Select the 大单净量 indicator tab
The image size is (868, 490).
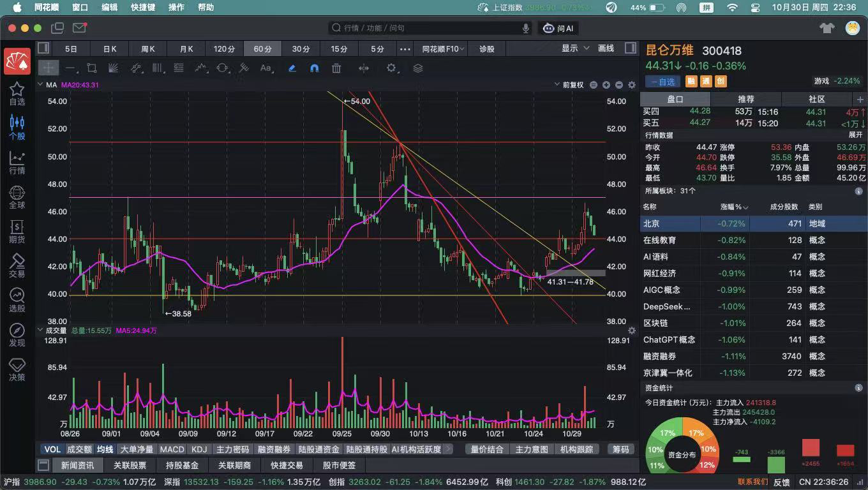(137, 449)
